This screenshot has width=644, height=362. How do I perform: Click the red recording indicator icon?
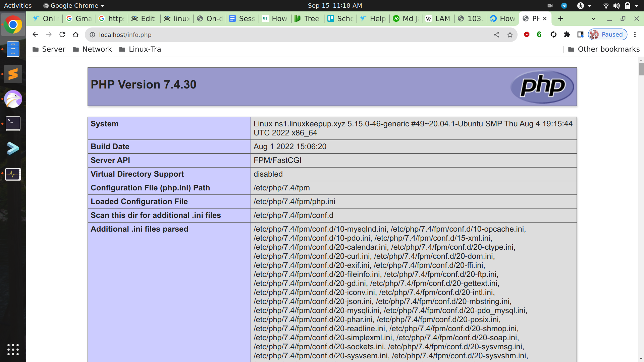click(527, 35)
